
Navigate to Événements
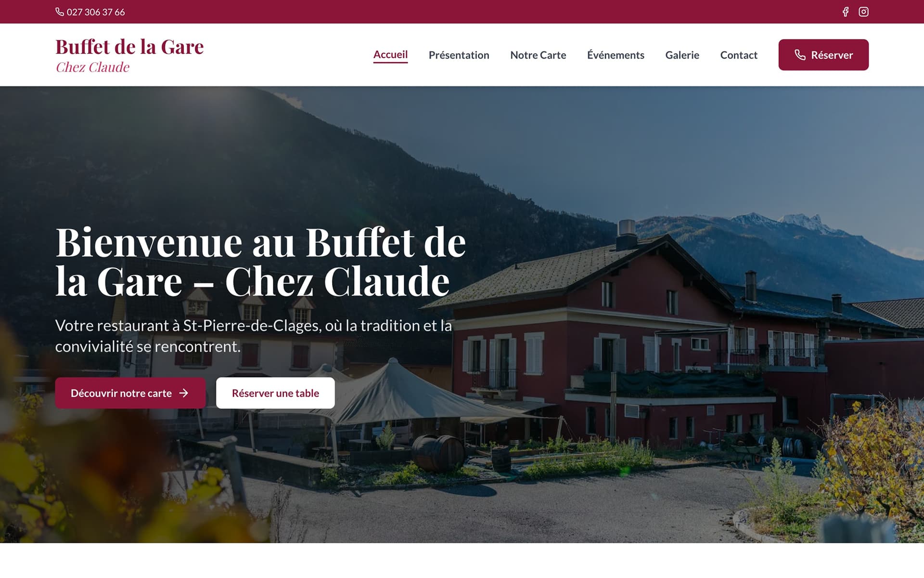[x=616, y=55]
